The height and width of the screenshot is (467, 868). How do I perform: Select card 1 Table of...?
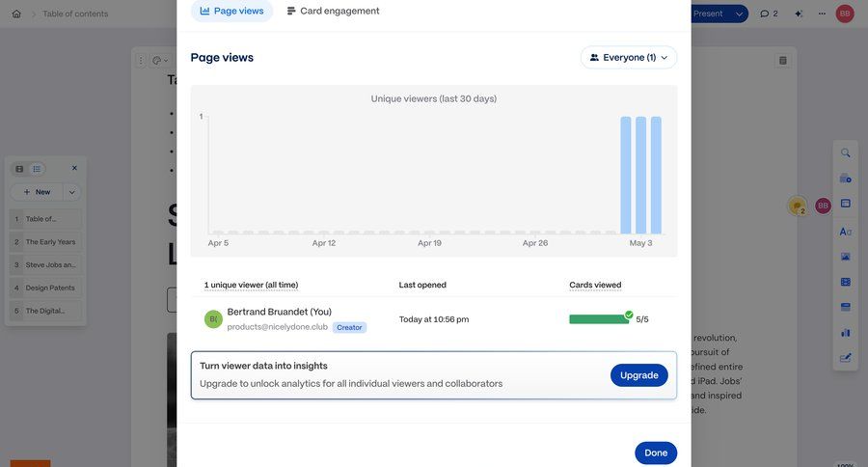45,219
